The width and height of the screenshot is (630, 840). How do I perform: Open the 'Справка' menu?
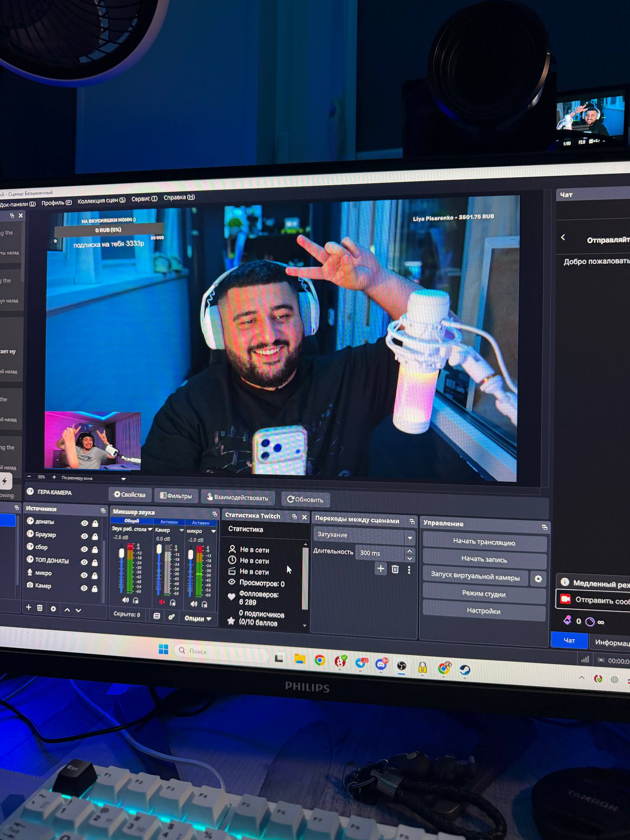[x=179, y=197]
